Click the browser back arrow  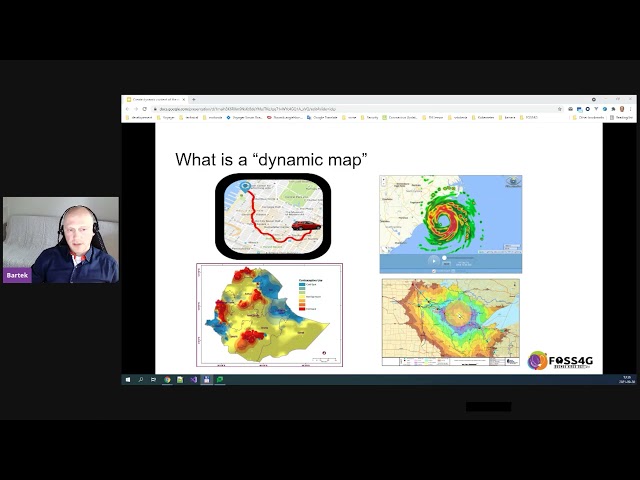pyautogui.click(x=127, y=109)
